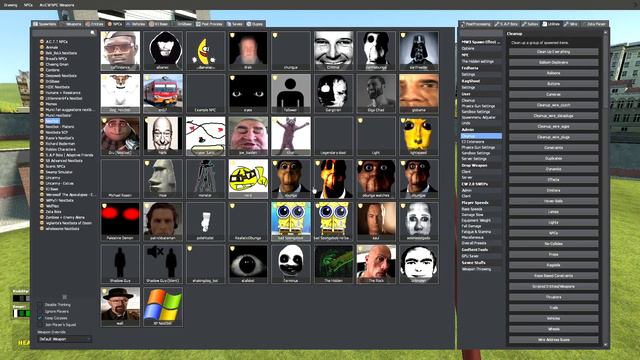Pick the dog_nextbot thumbnail
Viewport: 640px width, 360px height.
(120, 93)
